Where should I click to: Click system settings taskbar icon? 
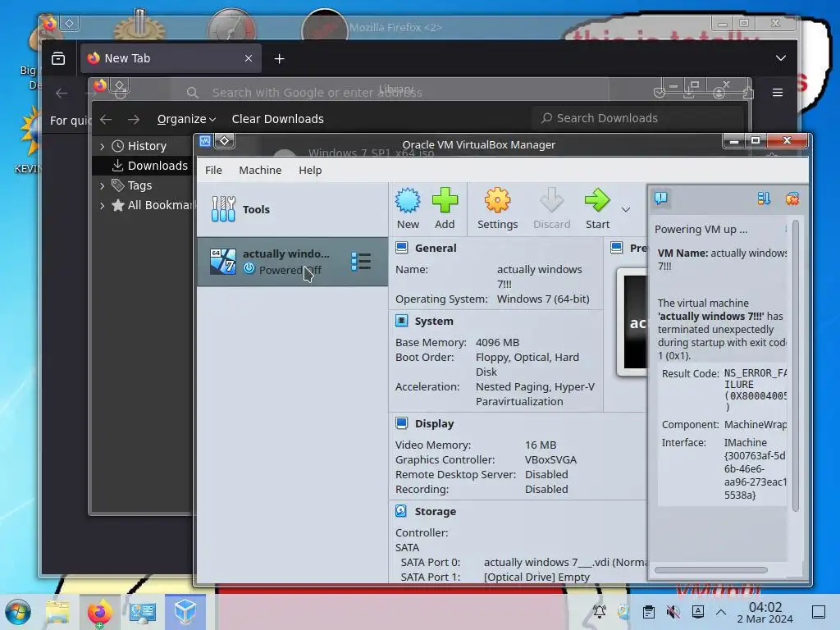(143, 612)
